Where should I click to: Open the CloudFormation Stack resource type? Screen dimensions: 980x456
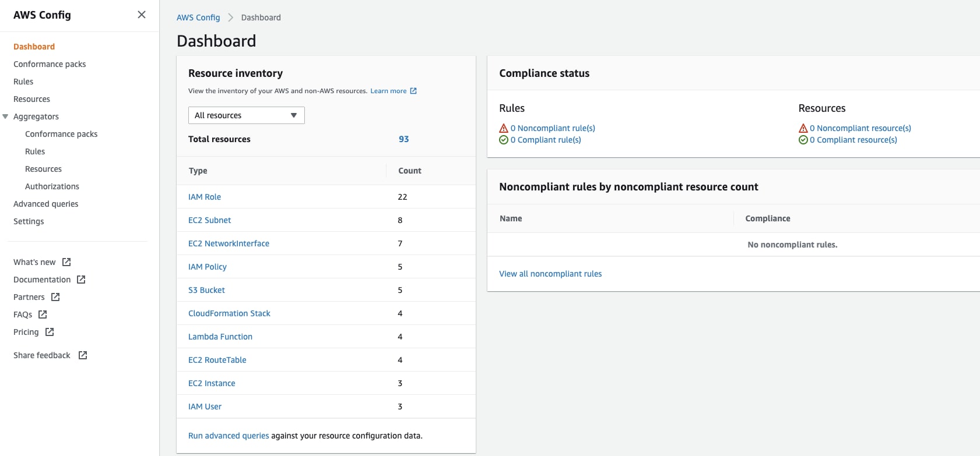(x=229, y=313)
